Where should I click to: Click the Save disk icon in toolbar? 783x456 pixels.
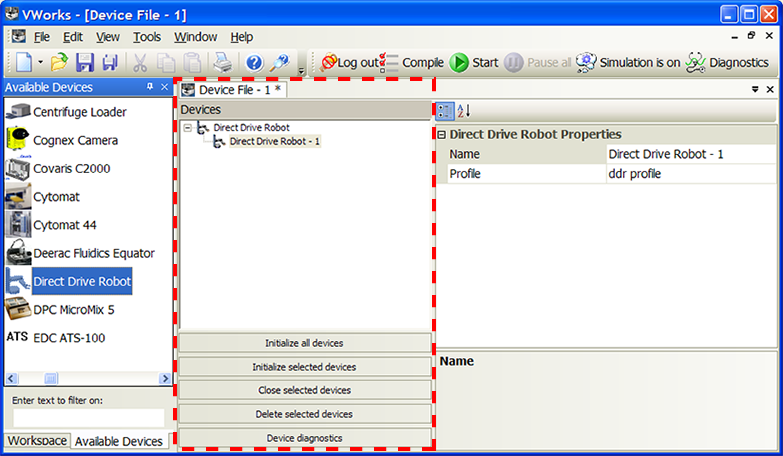(x=85, y=62)
